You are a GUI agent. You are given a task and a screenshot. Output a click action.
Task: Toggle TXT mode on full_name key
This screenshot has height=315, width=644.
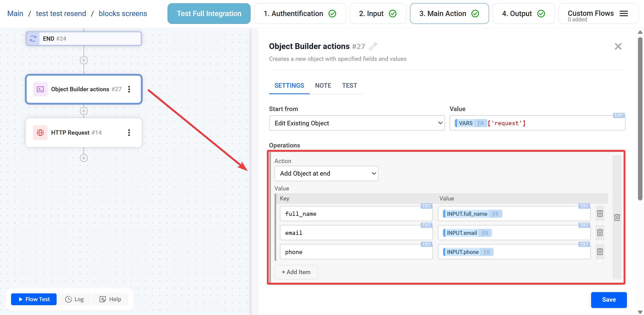(x=426, y=206)
